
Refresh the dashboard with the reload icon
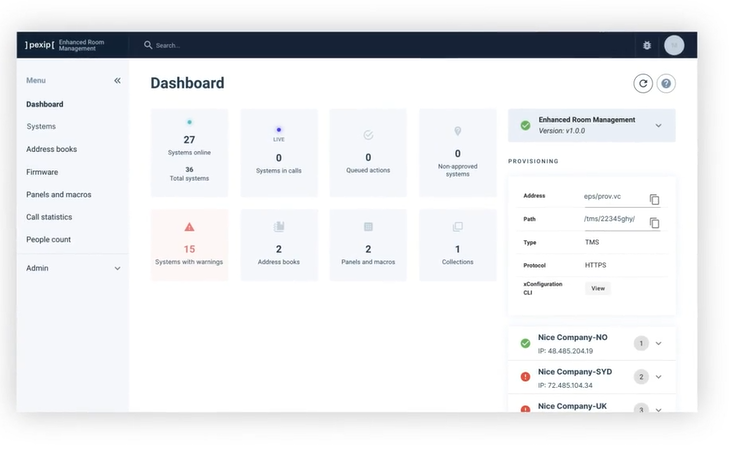(x=643, y=84)
